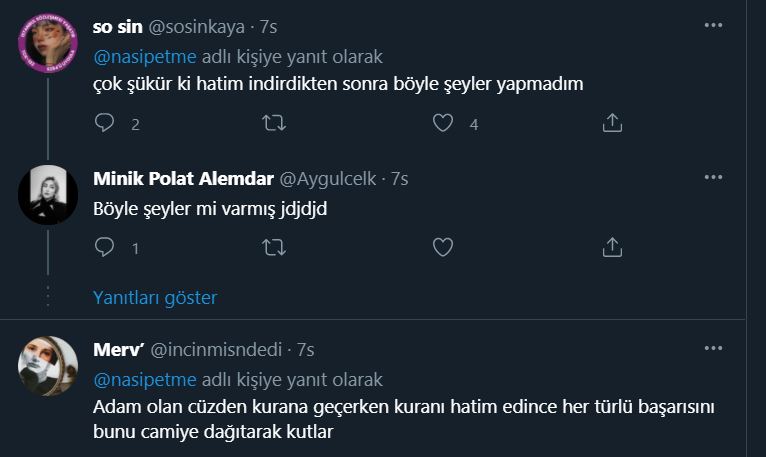Open more options on Minik Polat Alemdar's tweet

click(x=712, y=177)
